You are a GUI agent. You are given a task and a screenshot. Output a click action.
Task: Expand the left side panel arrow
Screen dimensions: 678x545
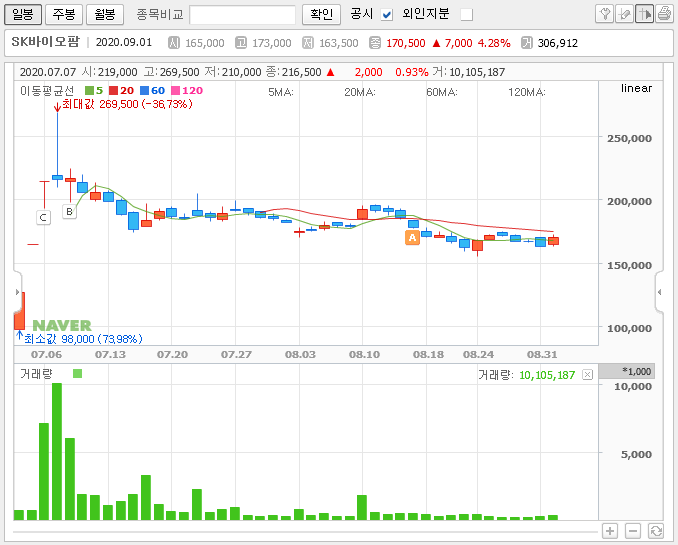(17, 292)
